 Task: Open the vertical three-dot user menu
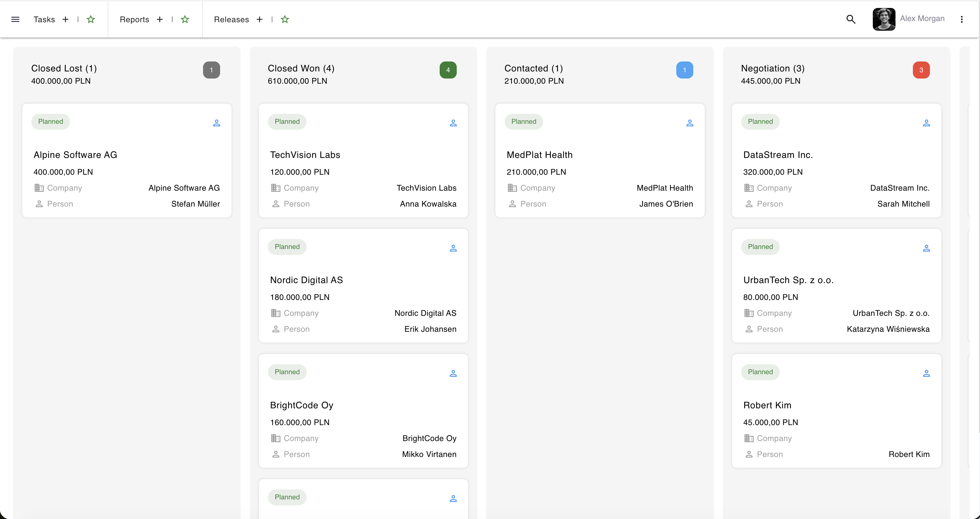[x=962, y=19]
